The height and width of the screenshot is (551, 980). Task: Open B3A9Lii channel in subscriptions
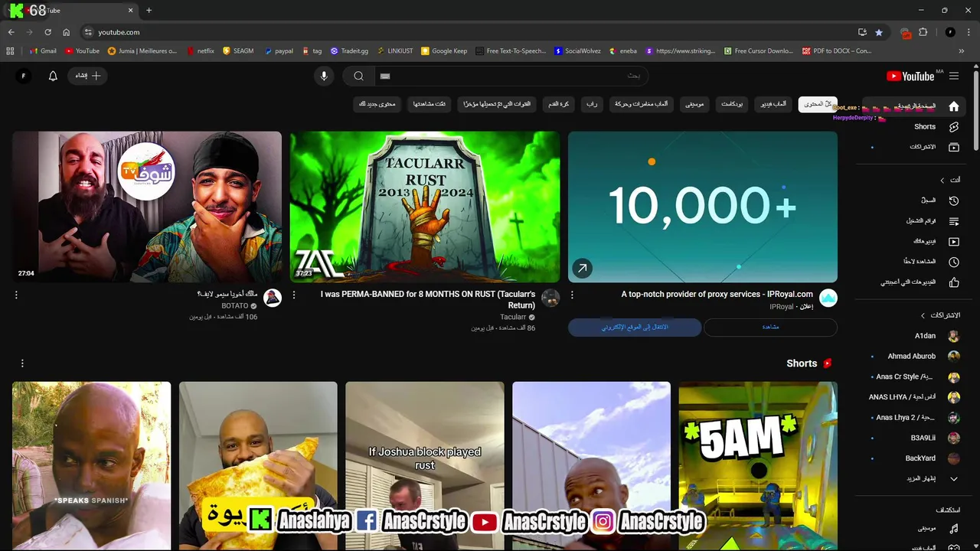coord(913,438)
